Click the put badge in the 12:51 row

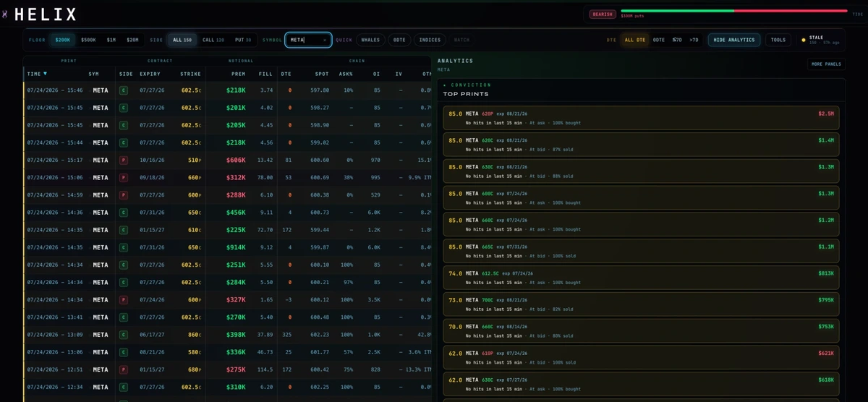(x=124, y=369)
